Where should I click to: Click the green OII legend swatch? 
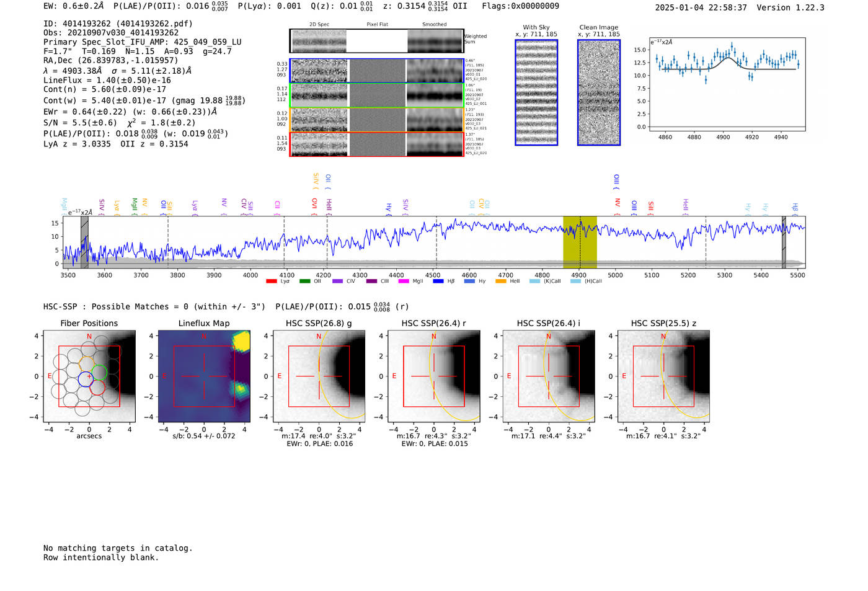(x=304, y=282)
